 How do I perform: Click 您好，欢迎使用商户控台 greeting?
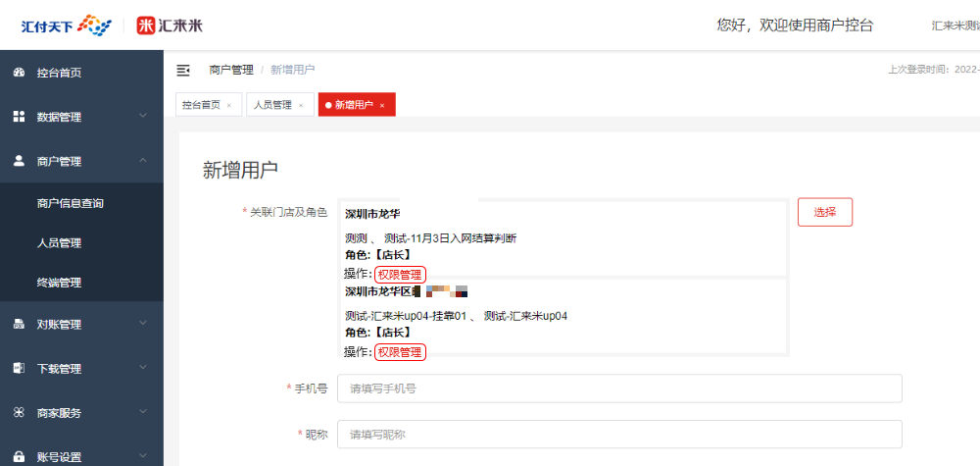795,26
